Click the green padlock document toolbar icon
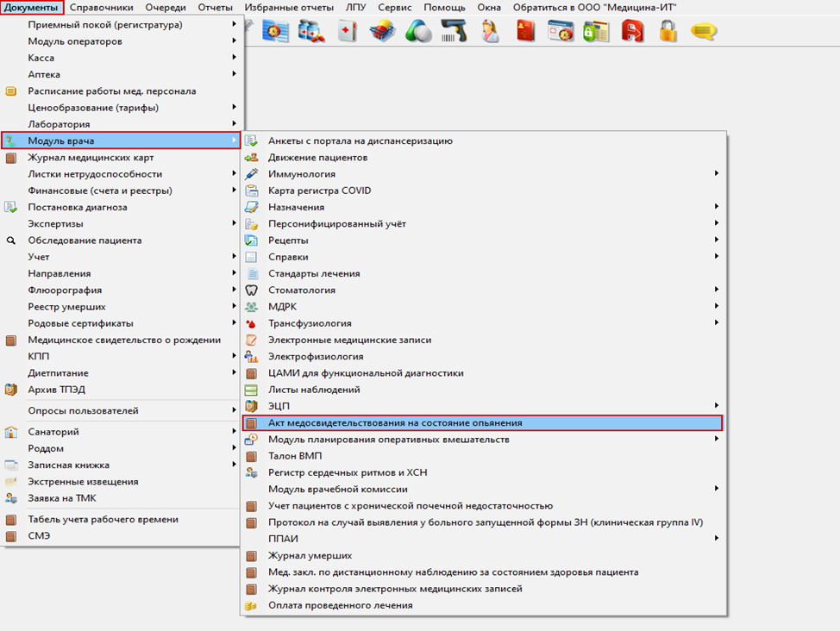 click(x=596, y=31)
